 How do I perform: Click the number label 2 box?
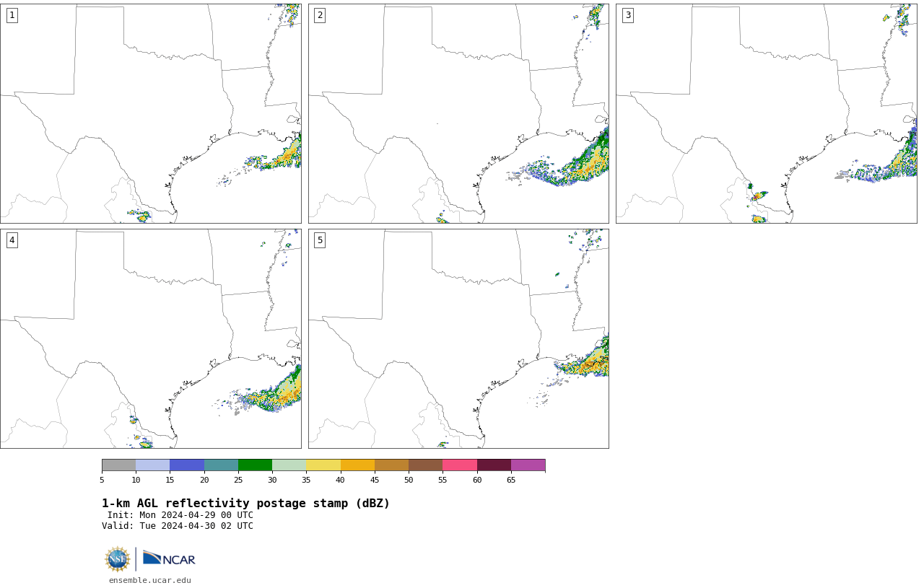coord(320,15)
